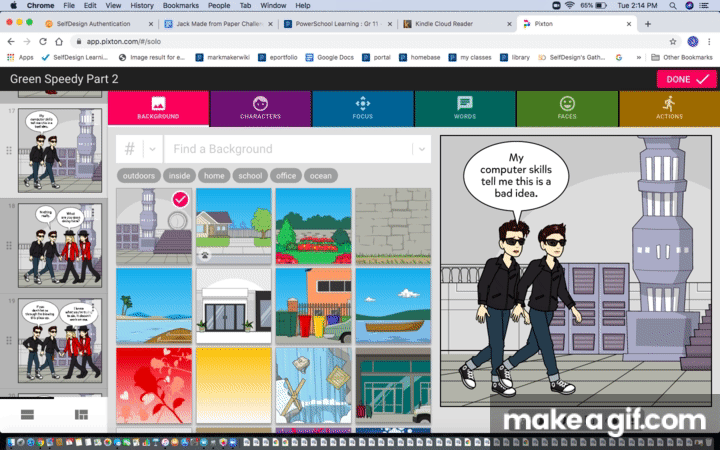
Task: Bookmark this page with the star icon
Action: (x=673, y=41)
